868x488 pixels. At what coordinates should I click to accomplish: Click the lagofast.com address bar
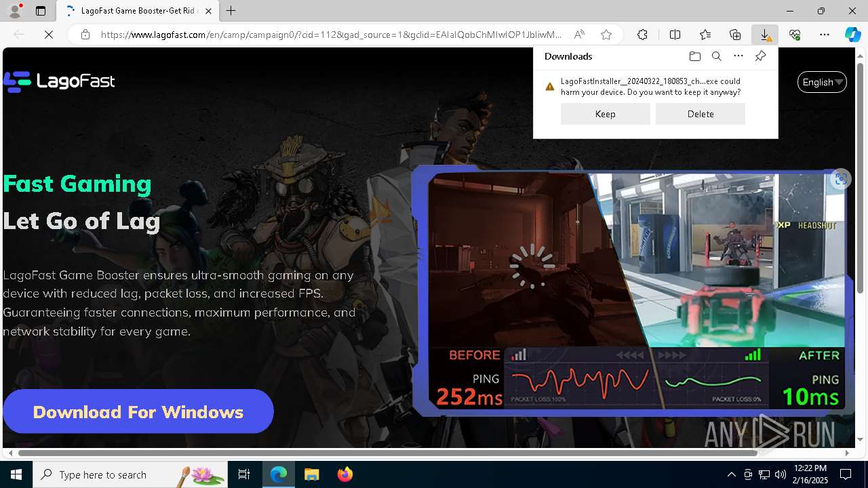point(331,35)
